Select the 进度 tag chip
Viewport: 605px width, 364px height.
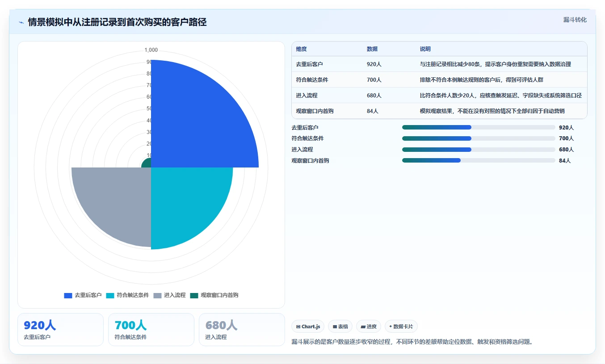(369, 326)
